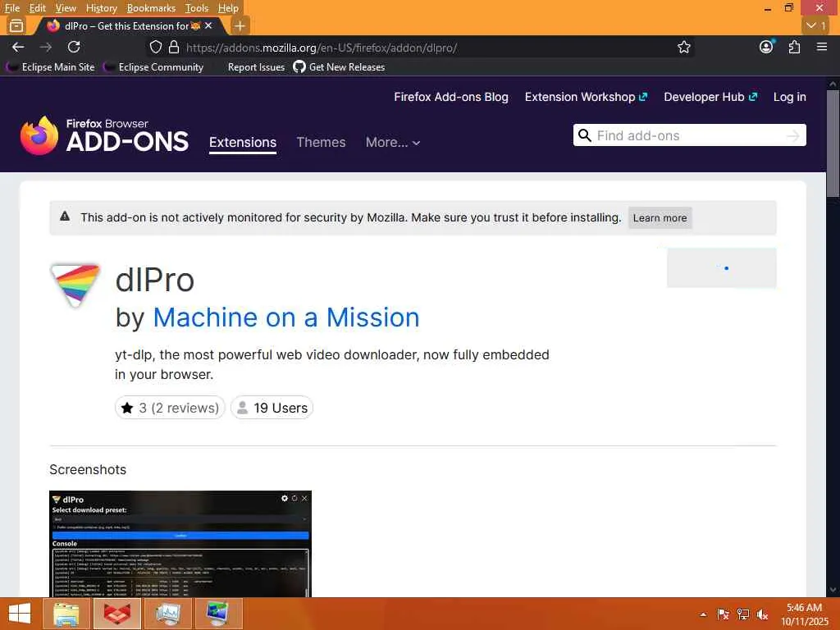Close the dlPro tab
Image resolution: width=840 pixels, height=630 pixels.
tap(208, 25)
